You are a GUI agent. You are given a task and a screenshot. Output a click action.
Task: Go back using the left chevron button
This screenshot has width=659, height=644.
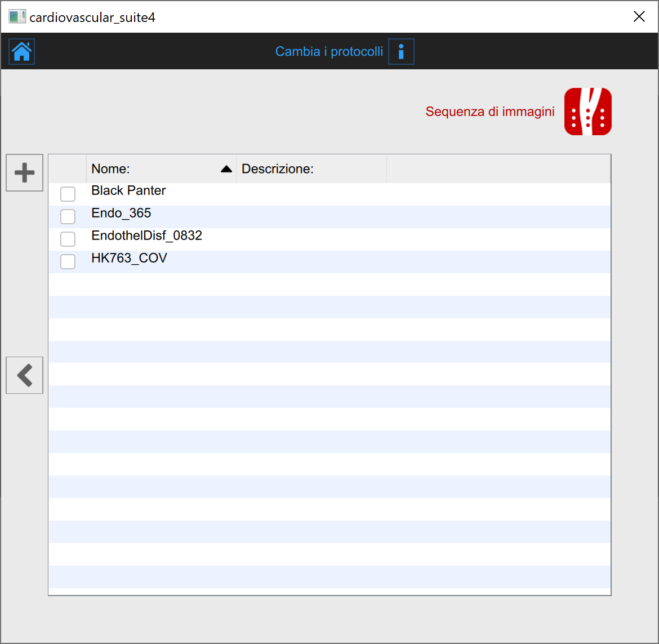[24, 375]
